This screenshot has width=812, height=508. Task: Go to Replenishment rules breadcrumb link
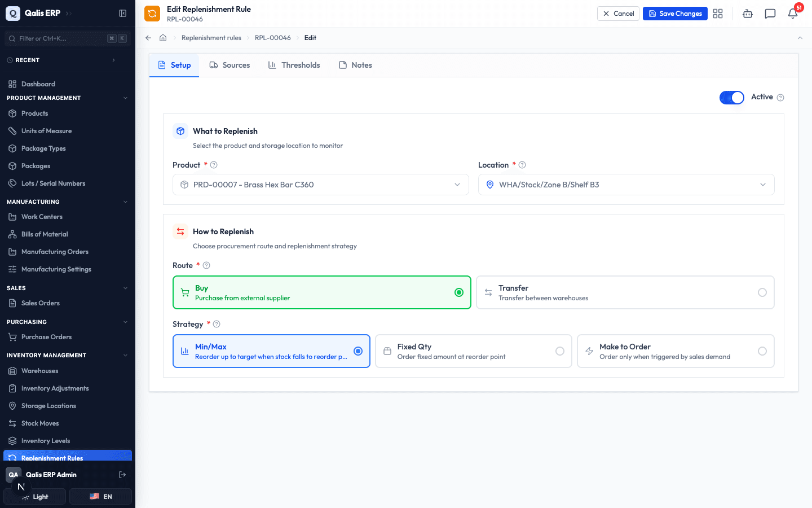tap(211, 38)
